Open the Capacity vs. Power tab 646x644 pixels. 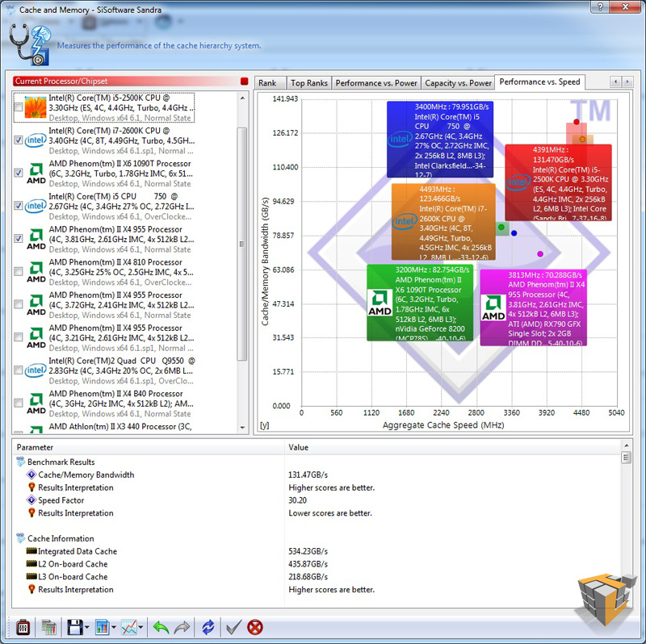(x=458, y=83)
